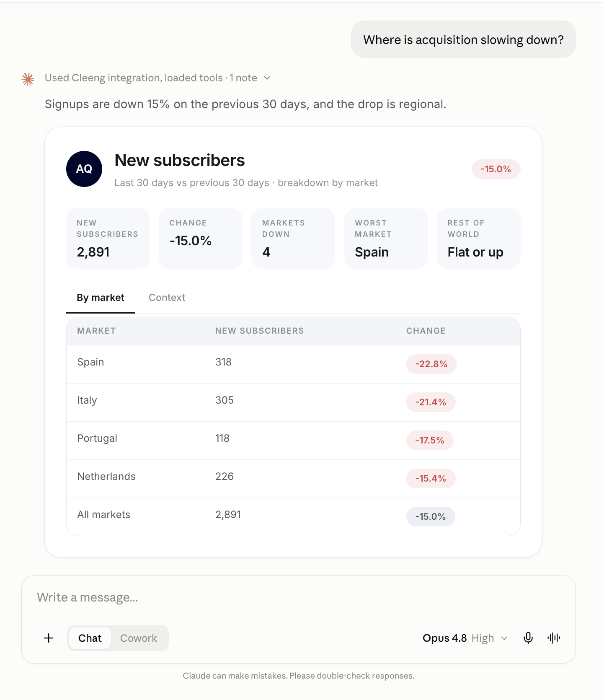Click the Markets Down stat card

(293, 239)
